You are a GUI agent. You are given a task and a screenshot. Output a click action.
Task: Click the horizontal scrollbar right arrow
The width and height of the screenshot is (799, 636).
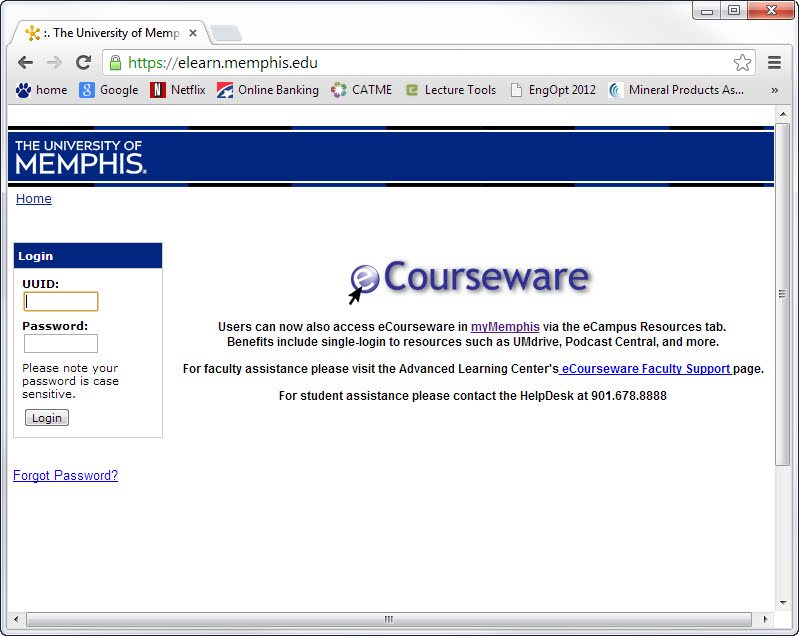765,619
